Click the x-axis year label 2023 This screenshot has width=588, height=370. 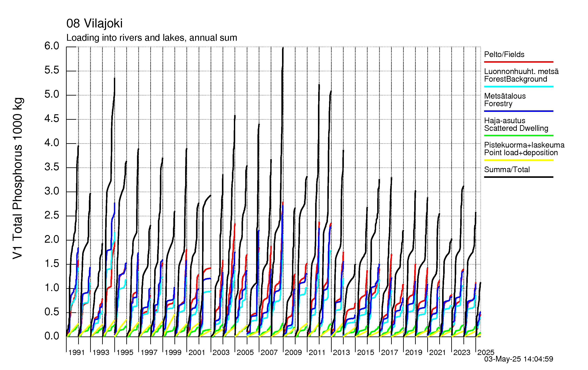click(x=462, y=352)
